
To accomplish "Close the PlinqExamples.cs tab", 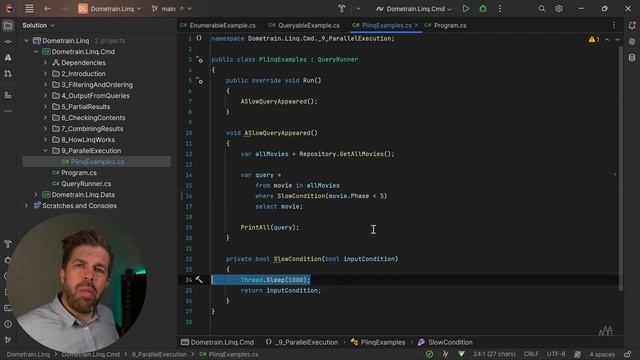I will [416, 25].
